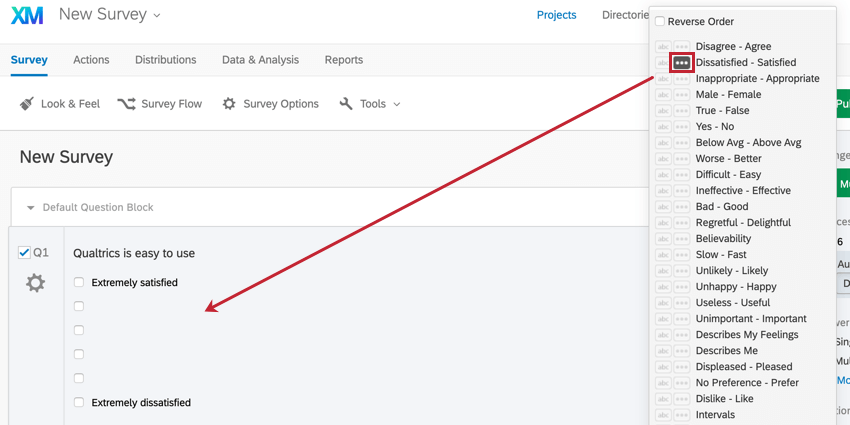
Task: Go to the Data & Analysis tab
Action: (260, 60)
